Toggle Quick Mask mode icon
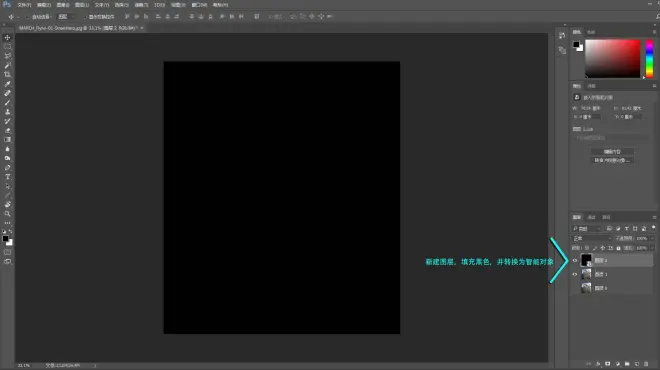Screen dimensions: 660x370 [x=8, y=253]
